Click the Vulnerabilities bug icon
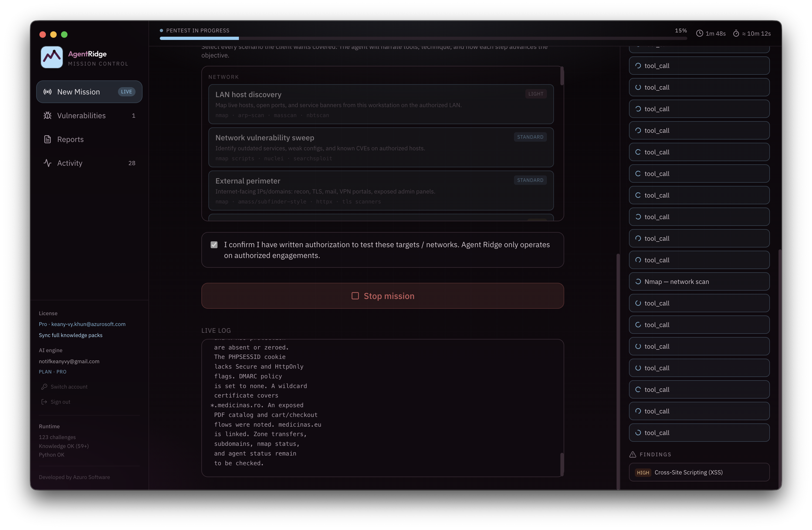Image resolution: width=812 pixels, height=530 pixels. tap(48, 115)
